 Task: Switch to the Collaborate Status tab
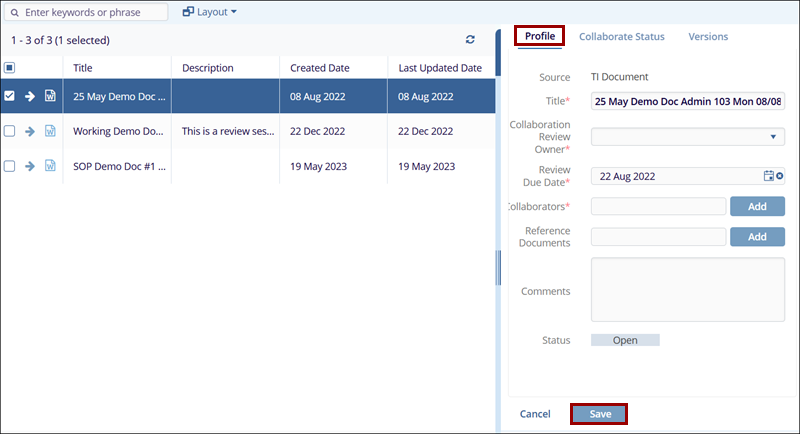[621, 37]
